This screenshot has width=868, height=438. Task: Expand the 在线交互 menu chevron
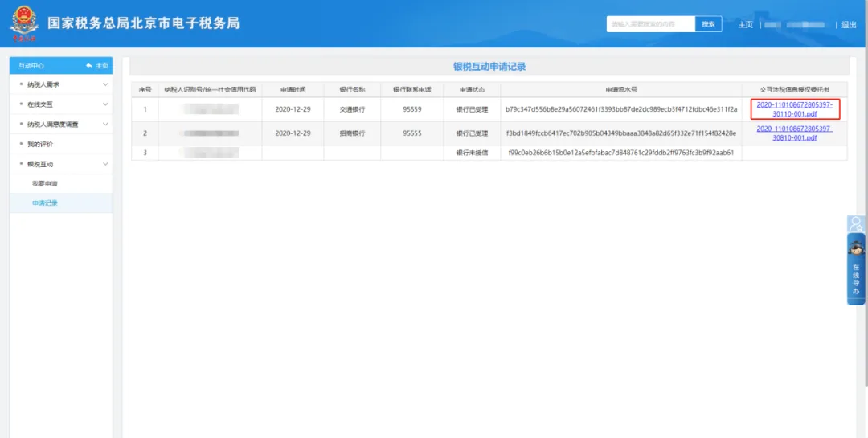click(106, 104)
